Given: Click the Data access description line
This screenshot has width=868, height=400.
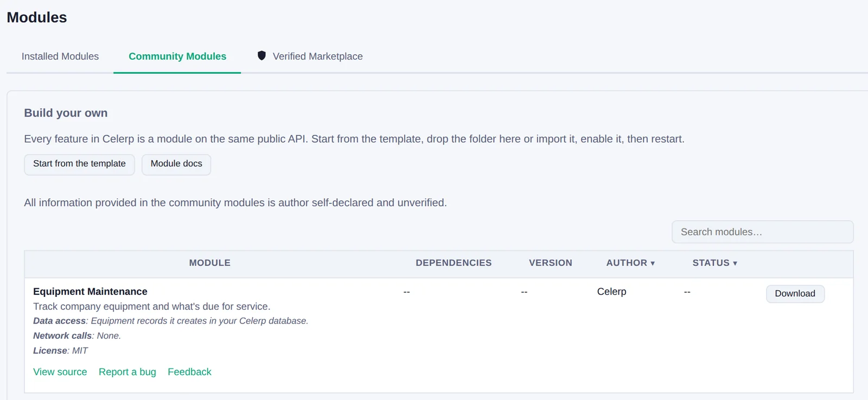Looking at the screenshot, I should [170, 321].
